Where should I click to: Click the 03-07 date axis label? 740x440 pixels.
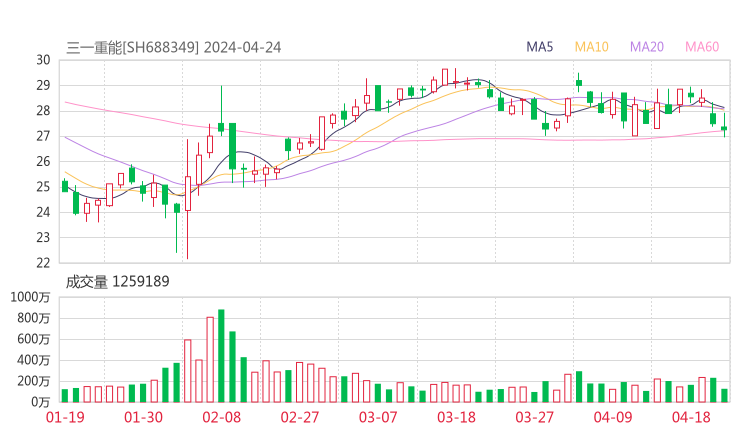point(378,417)
